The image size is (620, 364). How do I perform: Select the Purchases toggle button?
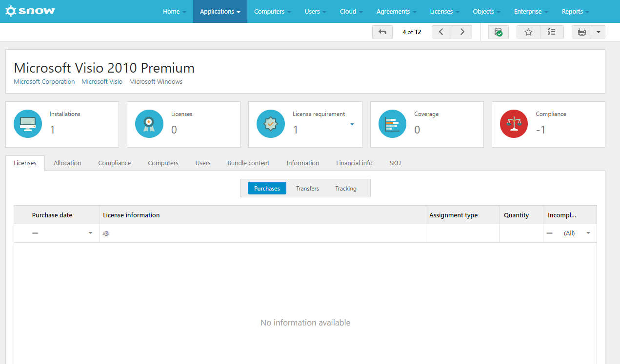[x=267, y=189]
